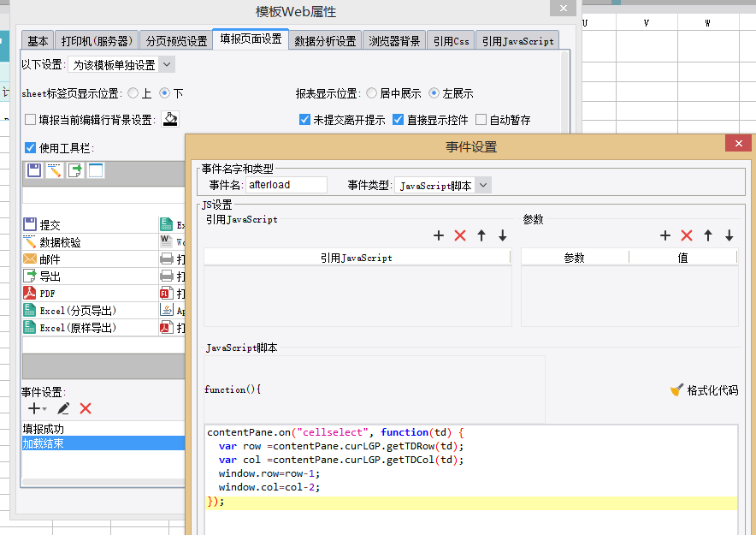Add a referenced JavaScript entry with the plus icon
The height and width of the screenshot is (535, 756).
(438, 235)
